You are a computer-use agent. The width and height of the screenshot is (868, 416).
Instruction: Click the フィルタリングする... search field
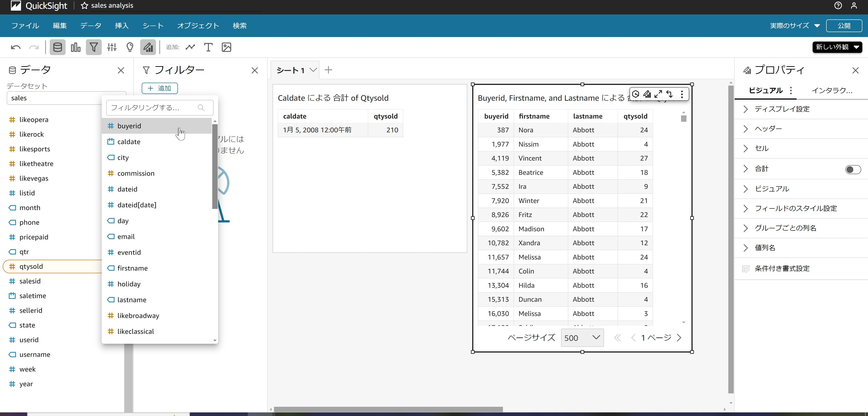(x=160, y=108)
